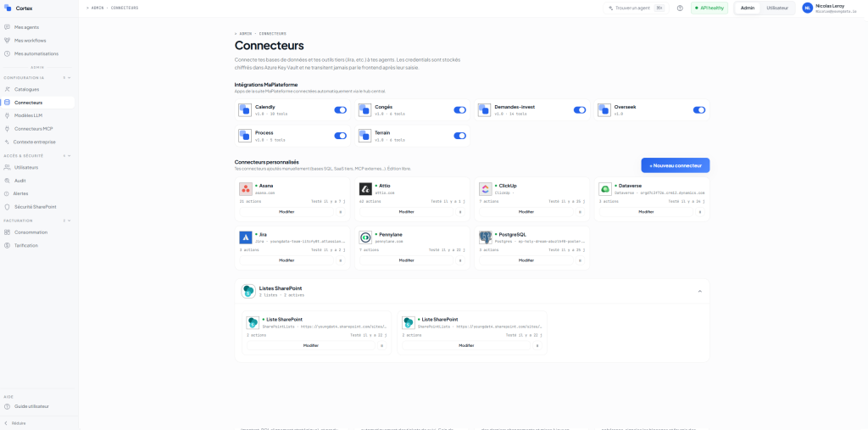
Task: Go to Utilisateurs page
Action: 37,167
